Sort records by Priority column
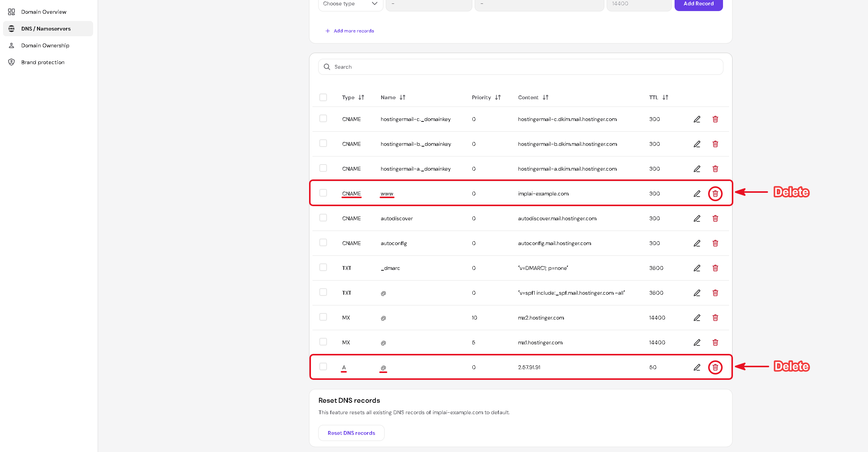The image size is (868, 452). click(x=498, y=97)
